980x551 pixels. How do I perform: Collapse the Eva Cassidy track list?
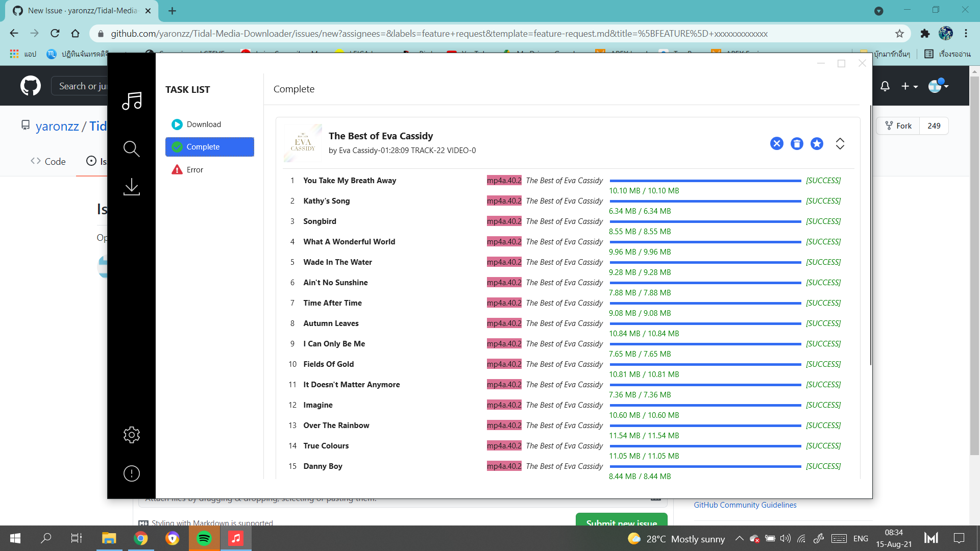click(x=840, y=144)
